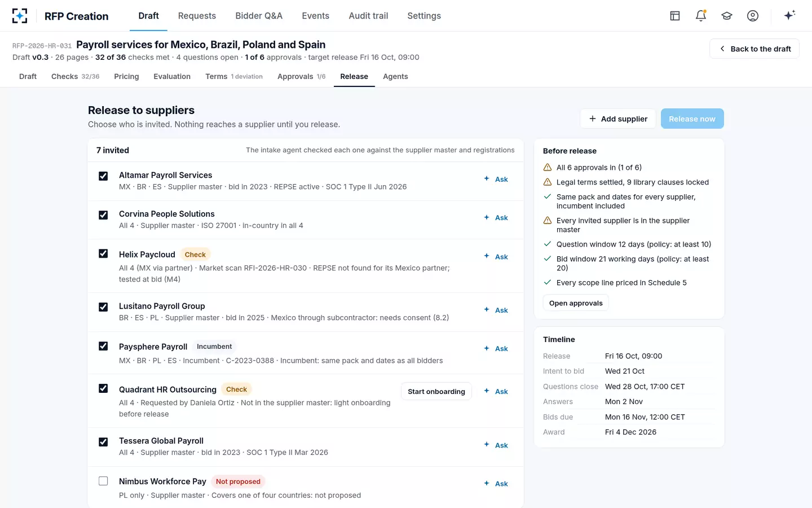This screenshot has height=508, width=812.
Task: Ask about Helix Paycloud
Action: 496,256
